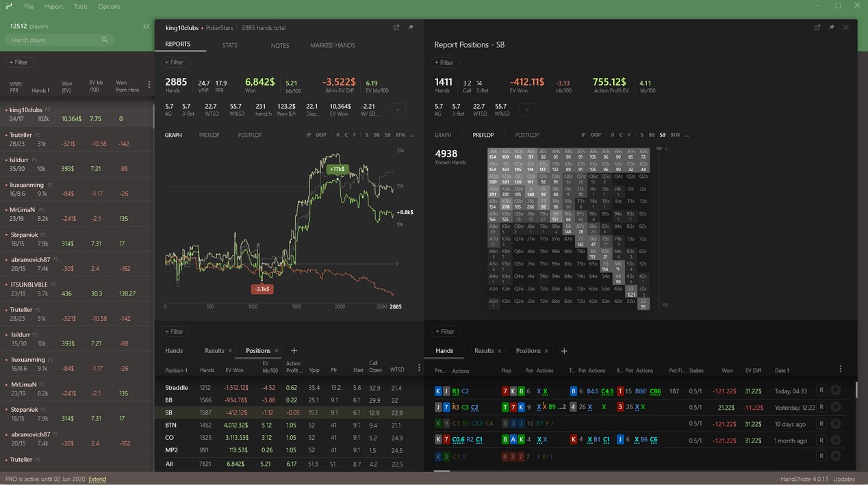Add a new tab in right hands panel
868x485 pixels.
click(x=564, y=351)
